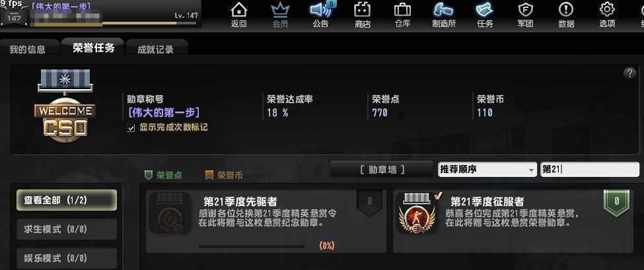Click the question mark help icon
This screenshot has height=270, width=644.
[629, 73]
